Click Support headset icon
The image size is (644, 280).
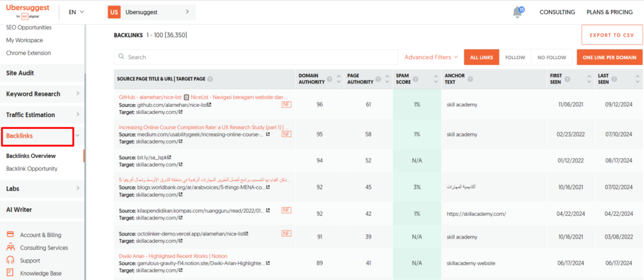(11, 260)
